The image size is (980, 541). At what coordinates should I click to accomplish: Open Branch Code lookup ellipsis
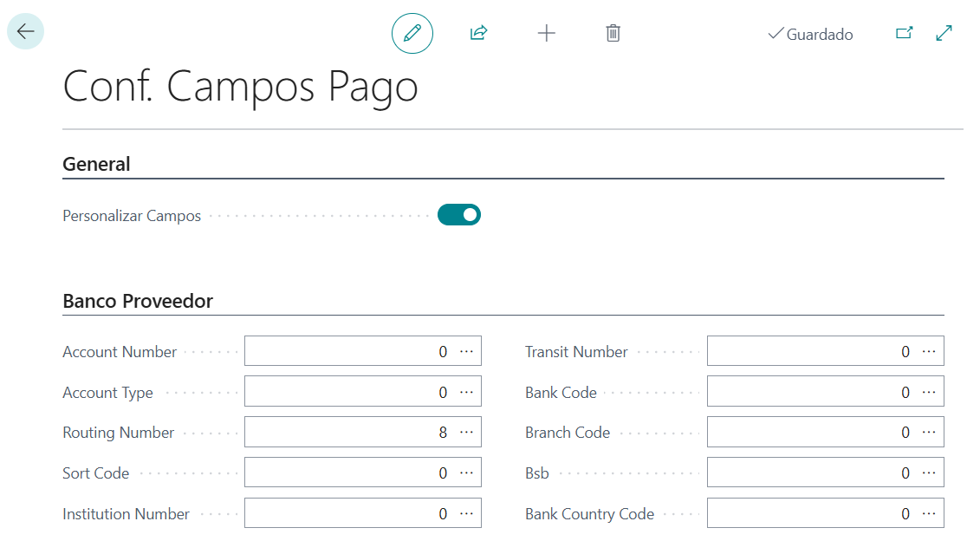click(x=930, y=432)
